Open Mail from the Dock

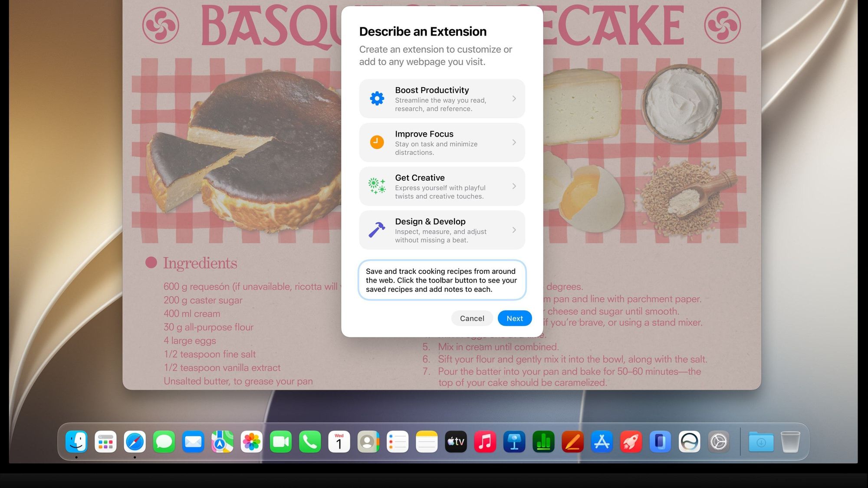click(193, 442)
